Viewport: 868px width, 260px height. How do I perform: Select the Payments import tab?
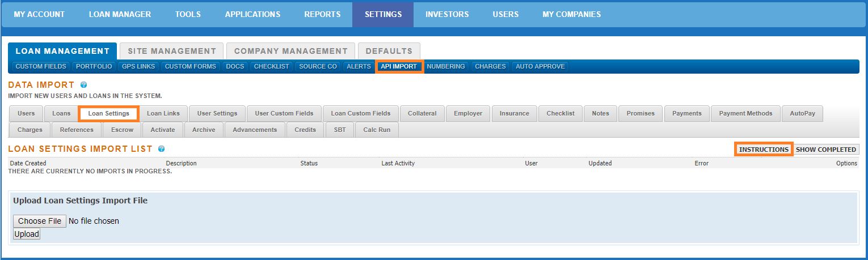point(687,113)
